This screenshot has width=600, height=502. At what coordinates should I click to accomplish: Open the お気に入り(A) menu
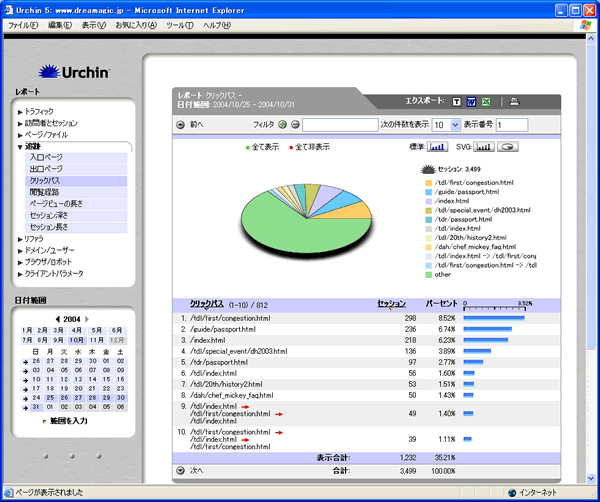(136, 25)
